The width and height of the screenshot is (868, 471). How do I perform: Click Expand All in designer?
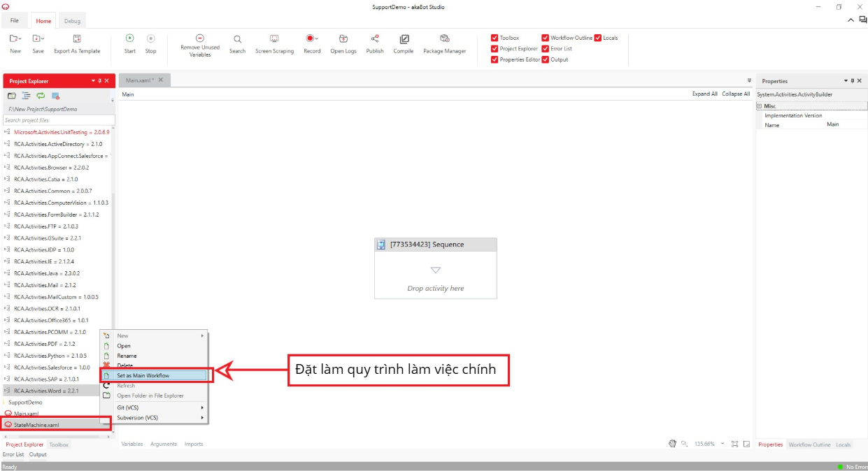point(705,94)
